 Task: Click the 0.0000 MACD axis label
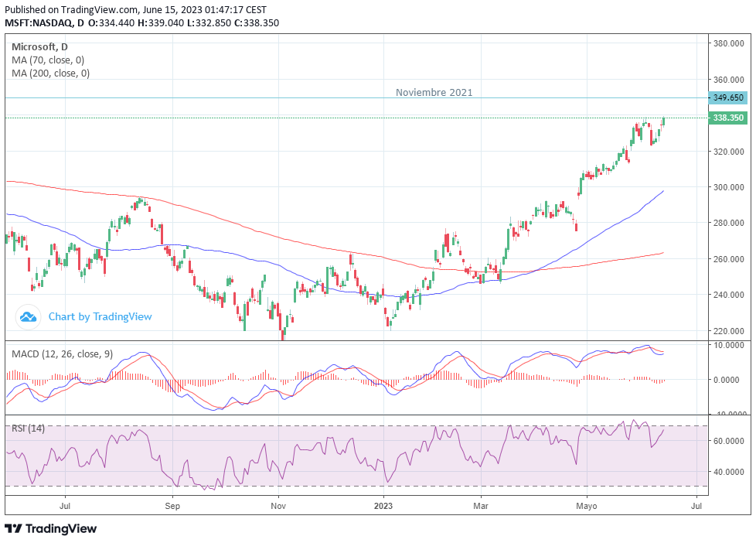727,381
